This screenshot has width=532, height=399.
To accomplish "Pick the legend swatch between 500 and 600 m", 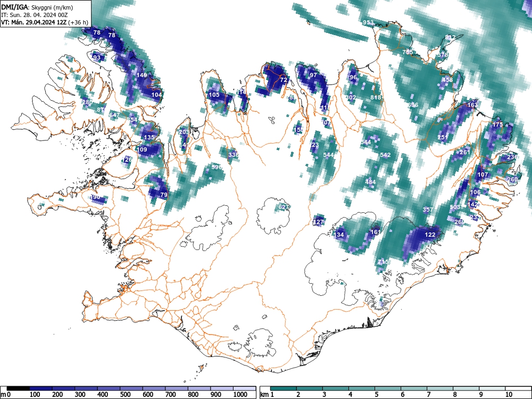I will pyautogui.click(x=131, y=388).
